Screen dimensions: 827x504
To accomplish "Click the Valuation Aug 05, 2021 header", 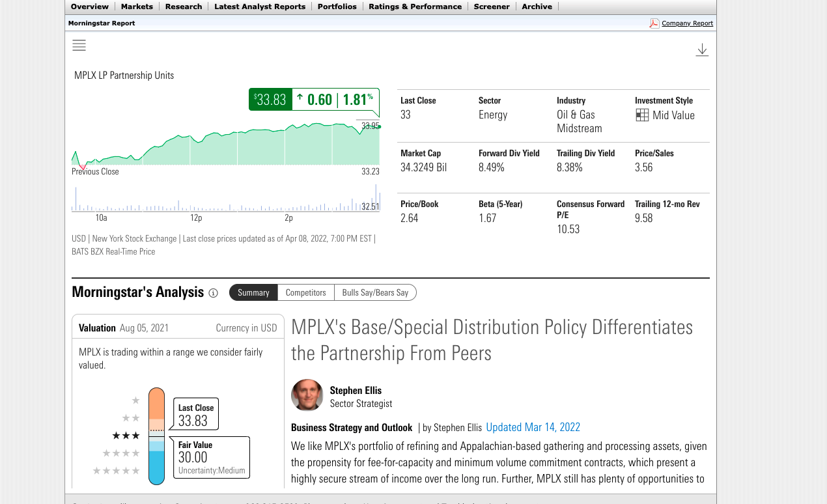I will pos(124,328).
